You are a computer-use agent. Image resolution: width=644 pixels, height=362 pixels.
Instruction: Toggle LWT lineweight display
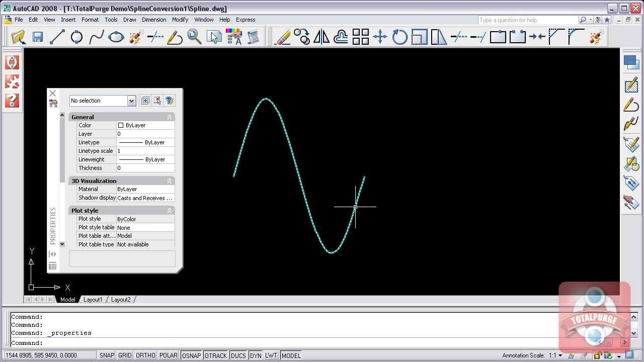pyautogui.click(x=271, y=355)
